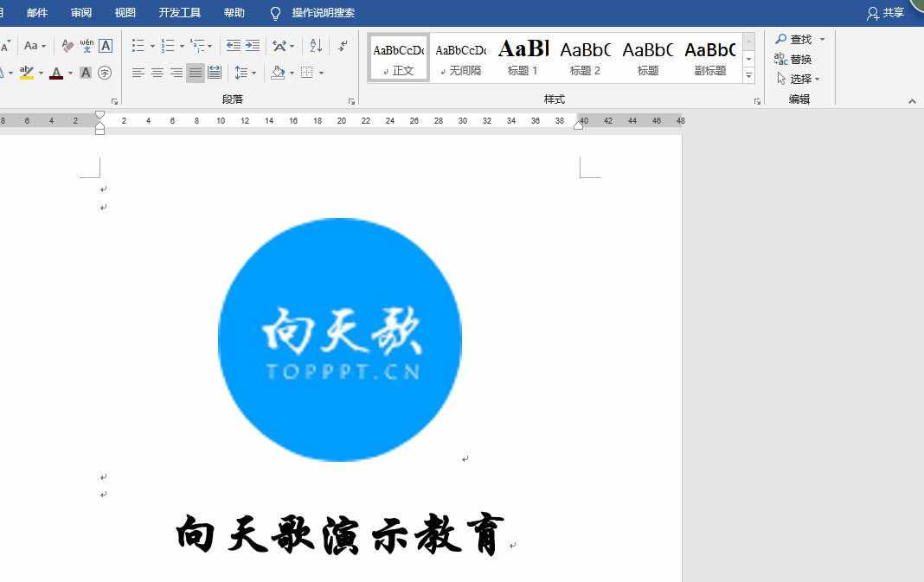Screen dimensions: 924x582
Task: Click the 共享 share button
Action: 885,13
